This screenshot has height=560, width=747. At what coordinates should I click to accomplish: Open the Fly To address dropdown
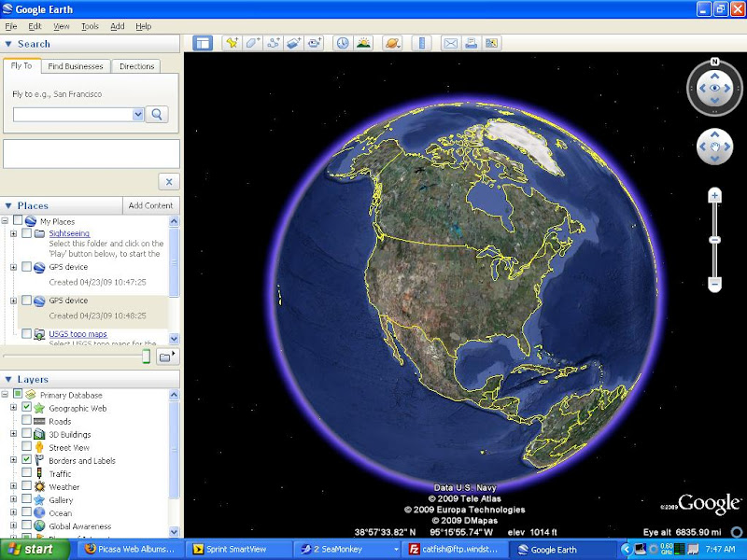138,114
